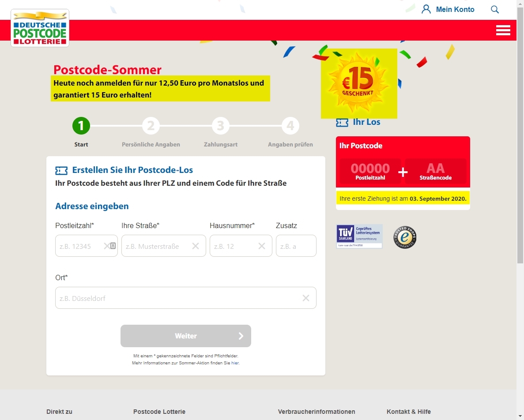Open the TÜV Saarland certification badge

click(359, 236)
